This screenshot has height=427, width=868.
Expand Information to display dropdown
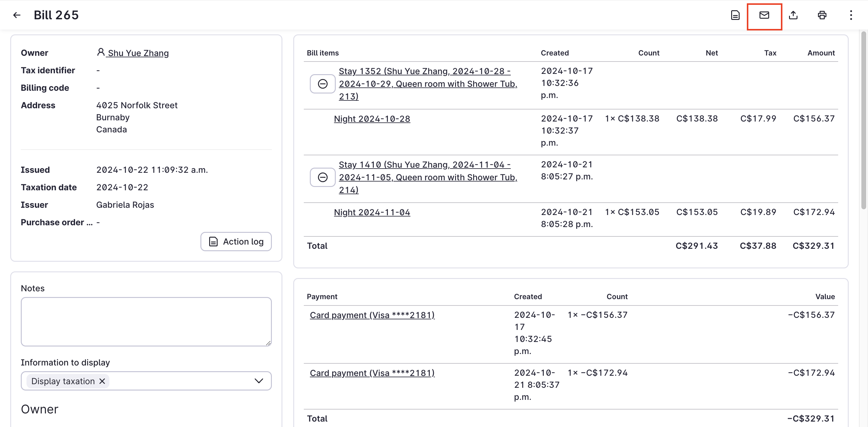[x=259, y=381]
